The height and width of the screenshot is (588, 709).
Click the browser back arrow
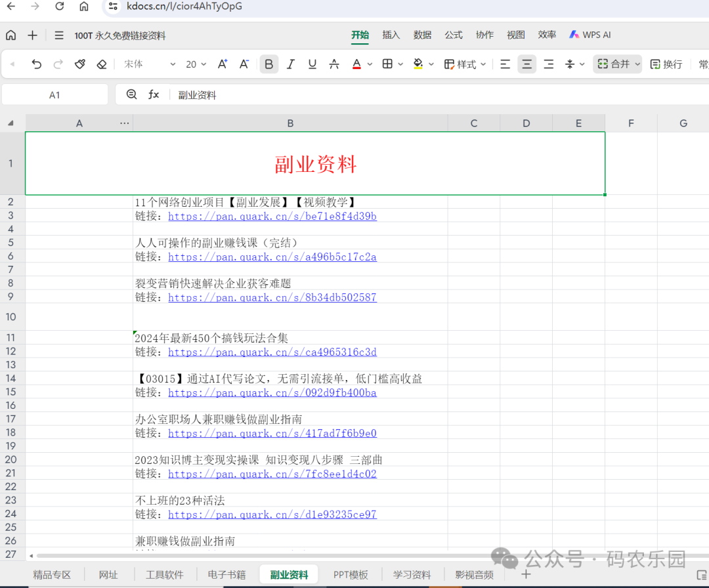pos(11,7)
